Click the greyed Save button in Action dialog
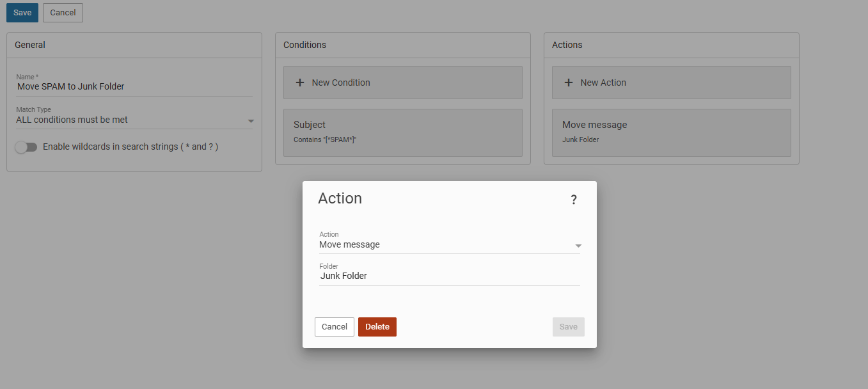This screenshot has height=389, width=868. [x=569, y=327]
